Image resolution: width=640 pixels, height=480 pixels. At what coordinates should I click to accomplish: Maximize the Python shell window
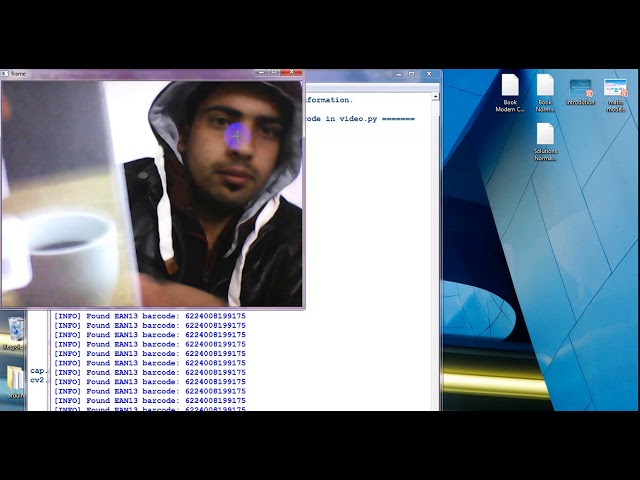tap(411, 74)
